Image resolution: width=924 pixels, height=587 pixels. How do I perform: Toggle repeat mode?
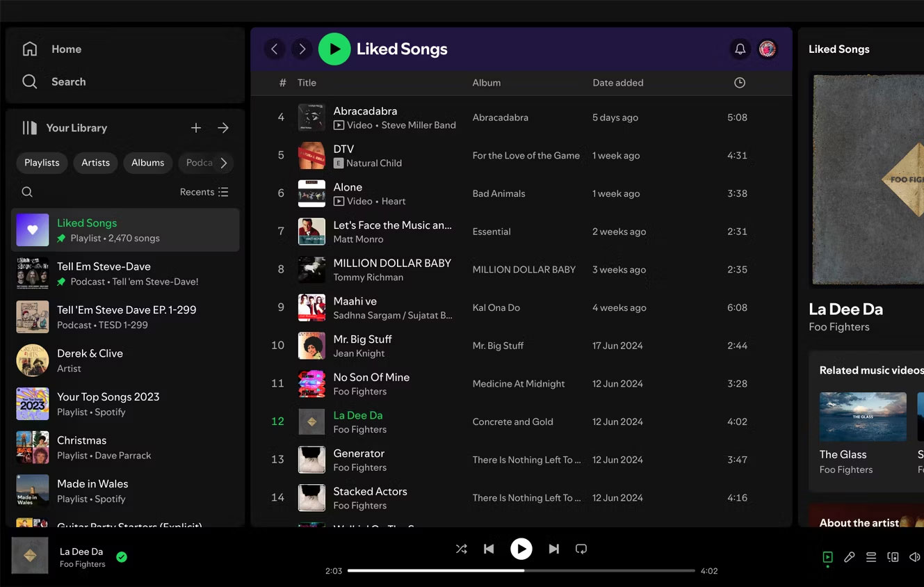(581, 549)
